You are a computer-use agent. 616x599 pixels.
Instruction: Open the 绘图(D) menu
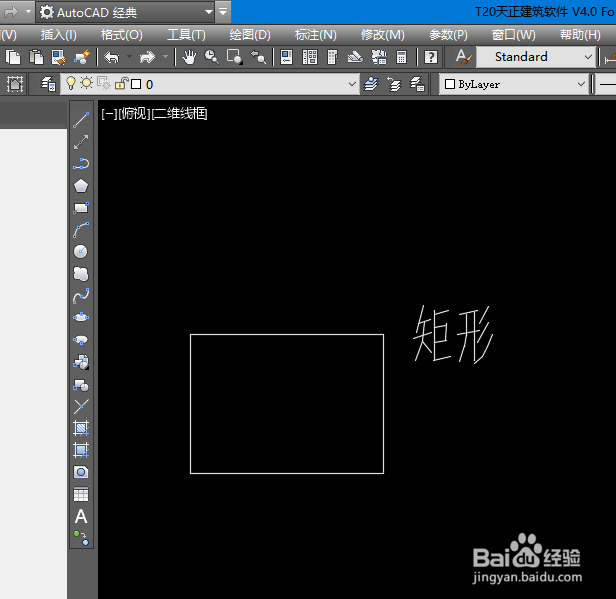[x=250, y=35]
